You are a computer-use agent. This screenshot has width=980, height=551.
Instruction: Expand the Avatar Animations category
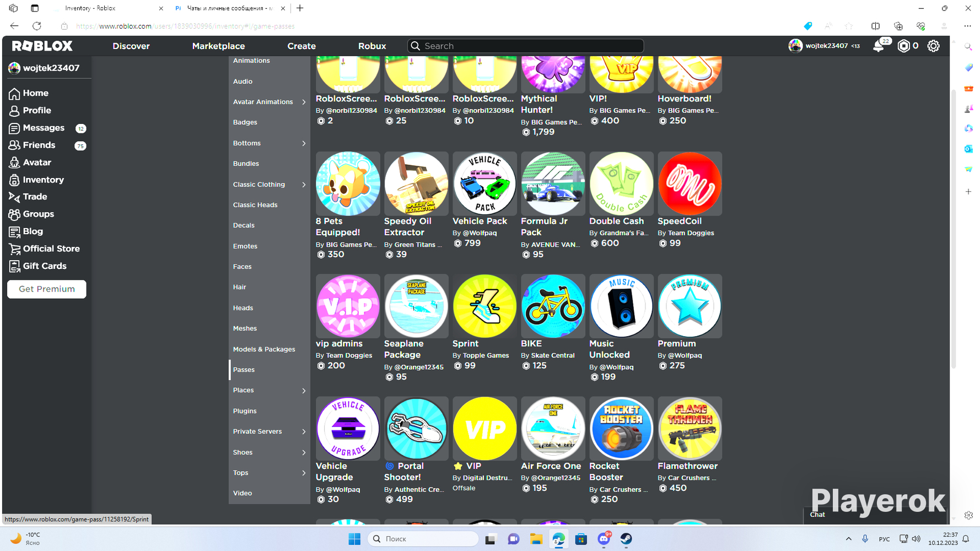coord(304,102)
